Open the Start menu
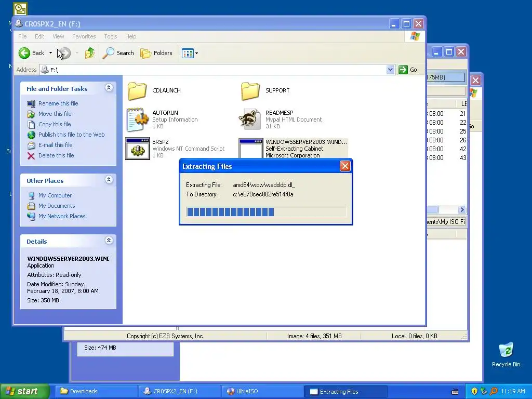Image resolution: width=532 pixels, height=399 pixels. point(25,391)
